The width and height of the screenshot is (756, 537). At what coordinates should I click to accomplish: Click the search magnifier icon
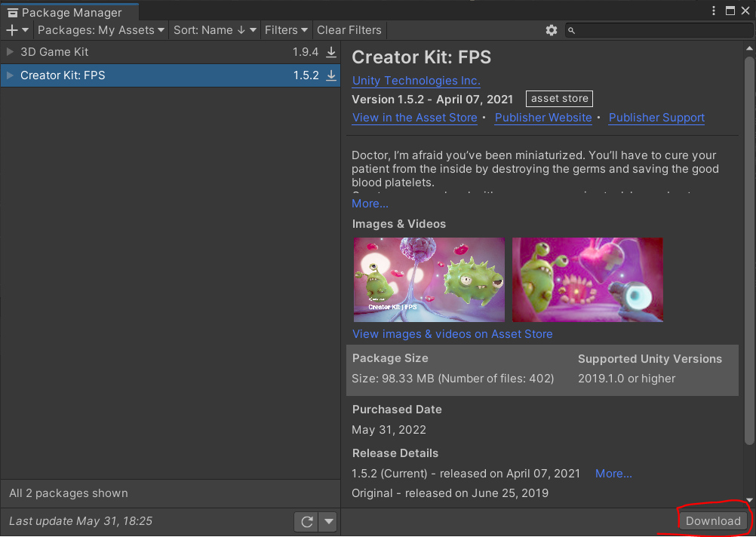tap(571, 30)
